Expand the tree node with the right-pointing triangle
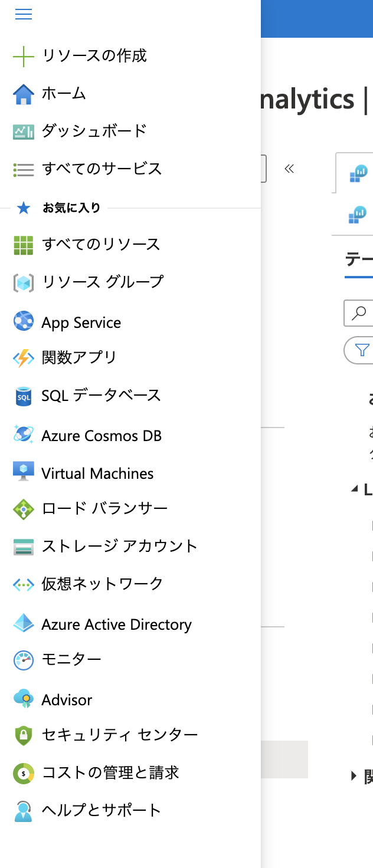The height and width of the screenshot is (868, 373). [354, 776]
